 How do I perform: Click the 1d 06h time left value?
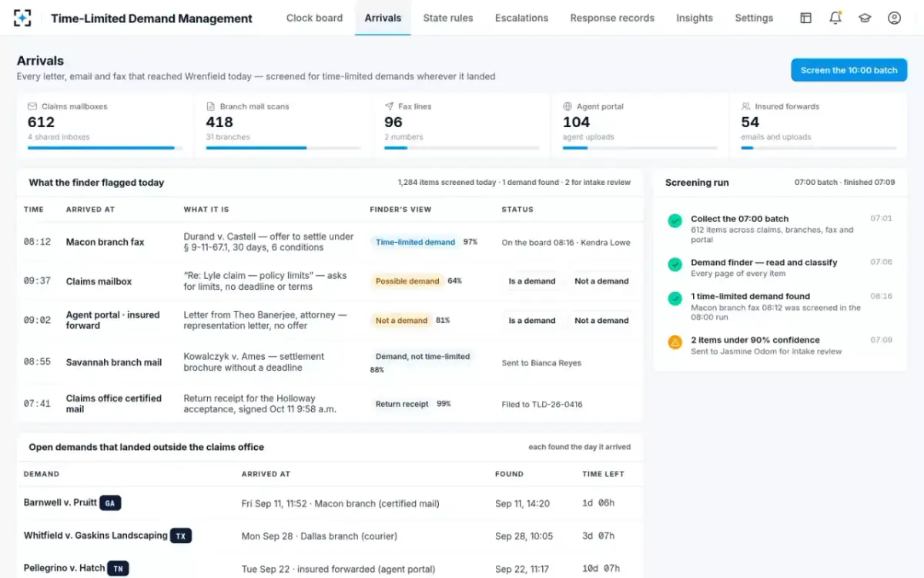point(598,503)
